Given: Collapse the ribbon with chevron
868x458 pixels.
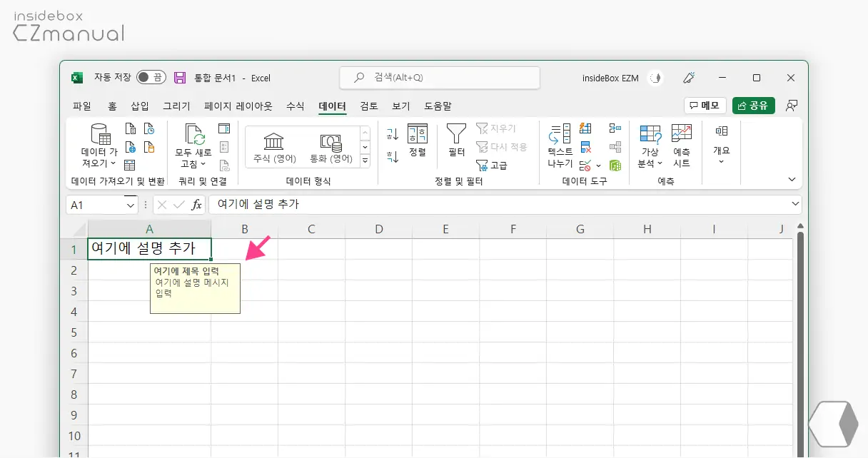Looking at the screenshot, I should point(791,179).
